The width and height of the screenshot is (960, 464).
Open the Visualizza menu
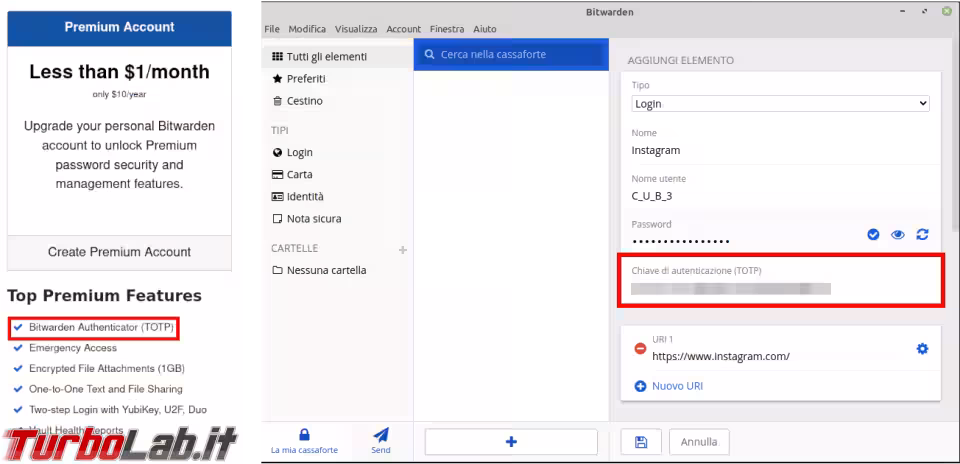tap(358, 29)
